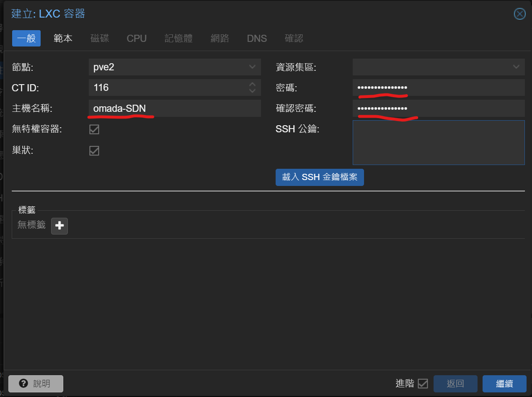
Task: Click the downward stepper arrow on CT ID
Action: [x=252, y=90]
